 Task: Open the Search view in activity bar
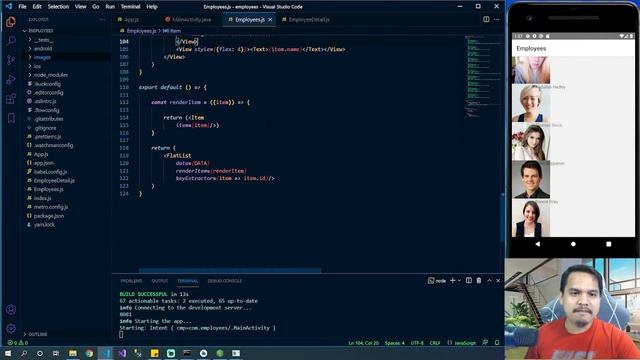tap(11, 40)
